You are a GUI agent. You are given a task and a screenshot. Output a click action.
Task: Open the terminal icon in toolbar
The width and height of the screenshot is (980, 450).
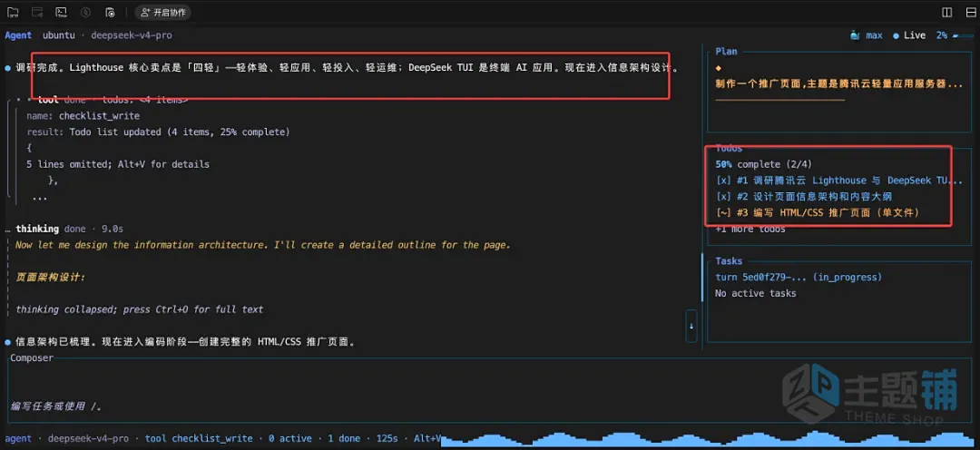[x=62, y=12]
